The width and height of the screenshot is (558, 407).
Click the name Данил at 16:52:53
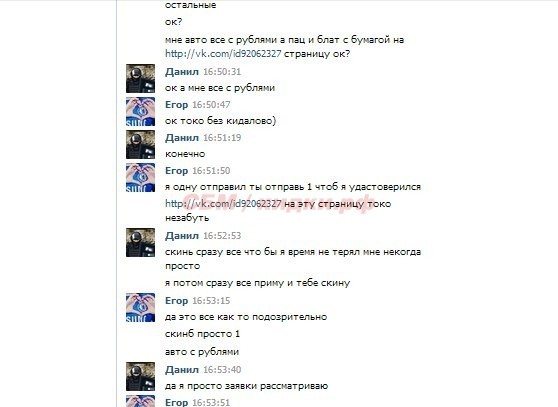pos(182,236)
